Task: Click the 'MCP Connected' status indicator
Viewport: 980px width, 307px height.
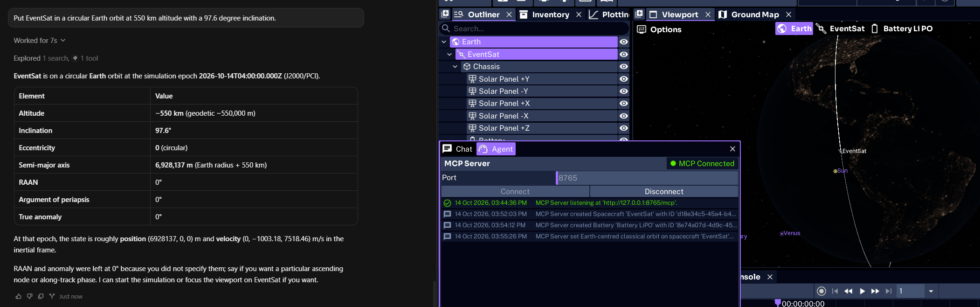Action: coord(702,163)
